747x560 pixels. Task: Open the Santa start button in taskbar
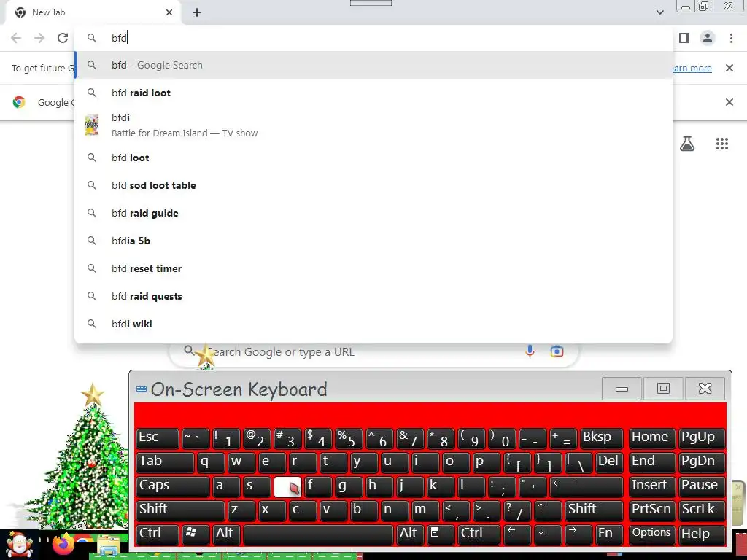pos(18,545)
